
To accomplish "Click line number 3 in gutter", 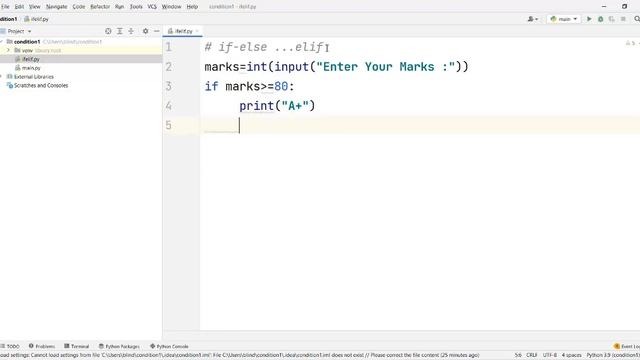I will click(x=169, y=86).
